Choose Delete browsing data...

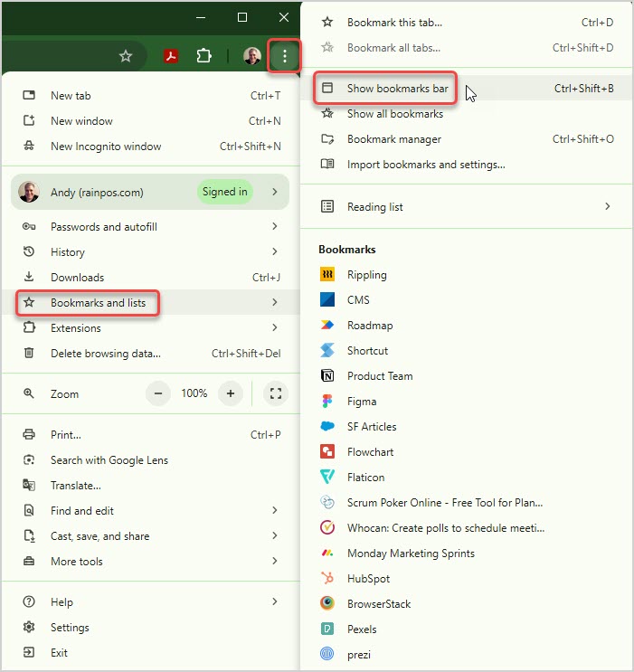coord(151,353)
